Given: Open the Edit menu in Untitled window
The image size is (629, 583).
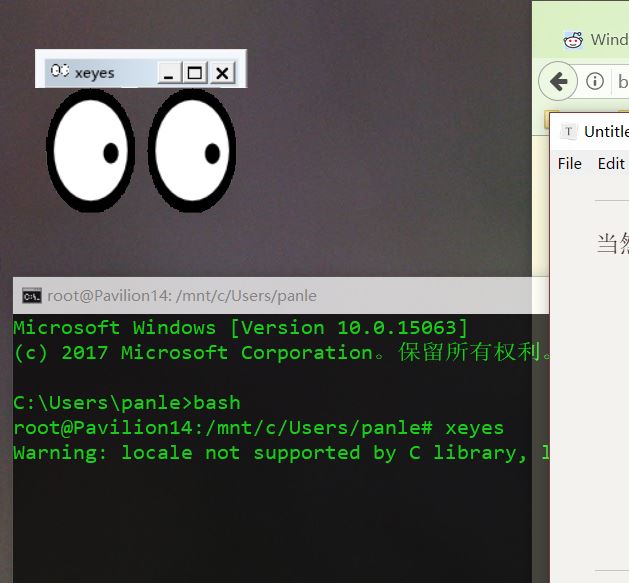Looking at the screenshot, I should click(611, 164).
